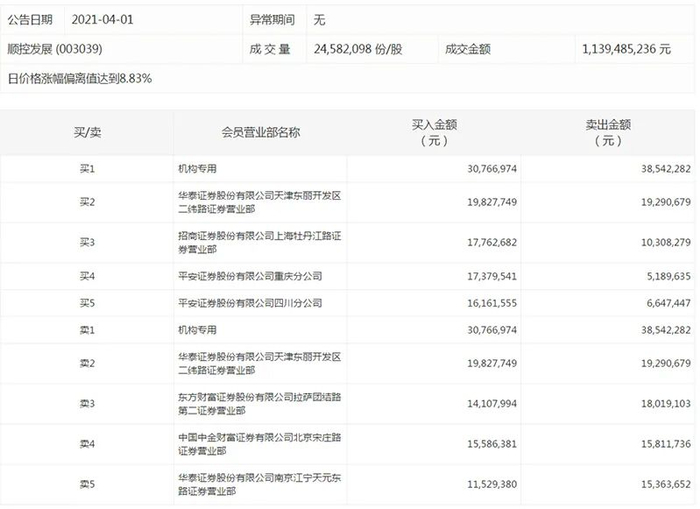Select the 买5 row label
700x509 pixels.
87,303
